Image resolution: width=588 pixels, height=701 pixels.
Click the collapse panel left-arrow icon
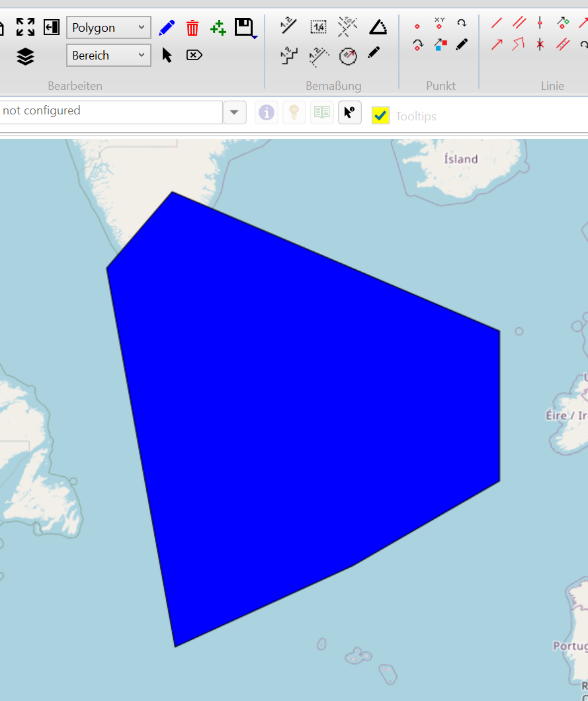(52, 27)
